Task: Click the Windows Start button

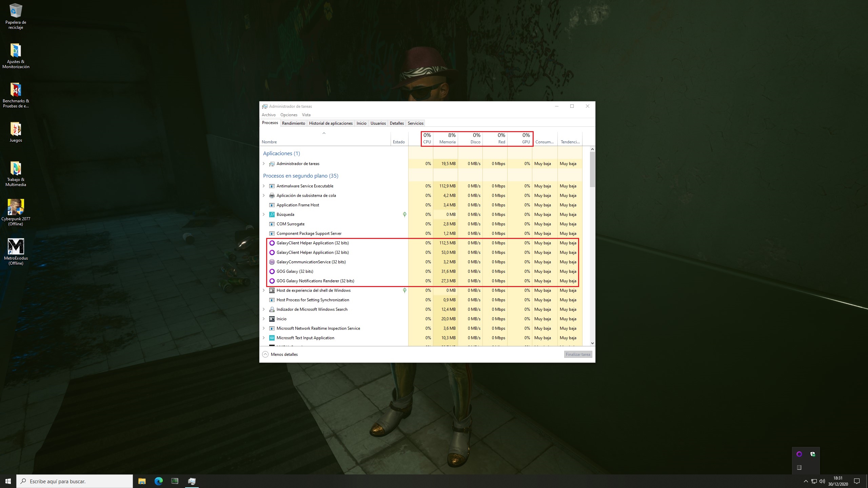Action: click(x=8, y=481)
